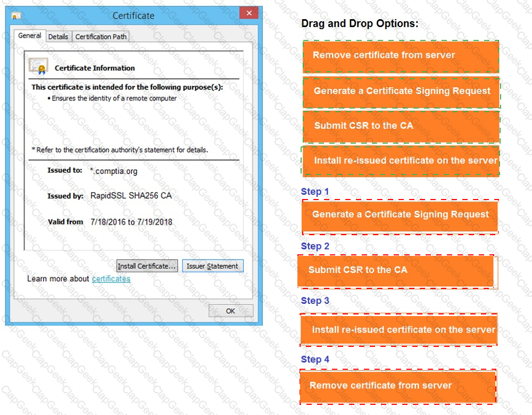The height and width of the screenshot is (415, 532).
Task: Switch to the General tab
Action: [x=30, y=36]
